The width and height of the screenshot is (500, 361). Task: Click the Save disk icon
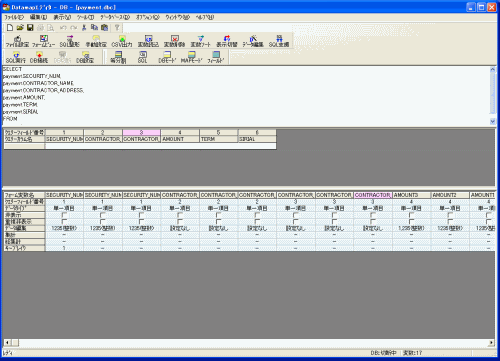click(30, 28)
